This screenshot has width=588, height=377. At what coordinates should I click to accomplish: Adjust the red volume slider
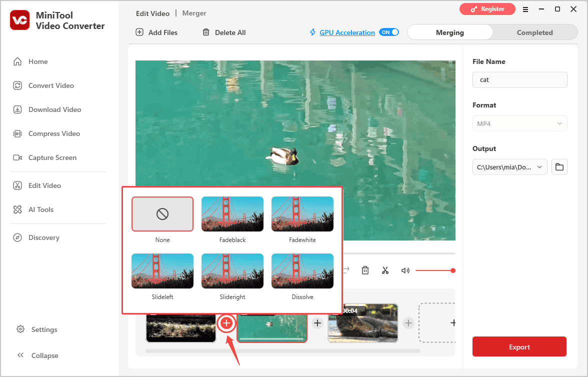point(435,270)
